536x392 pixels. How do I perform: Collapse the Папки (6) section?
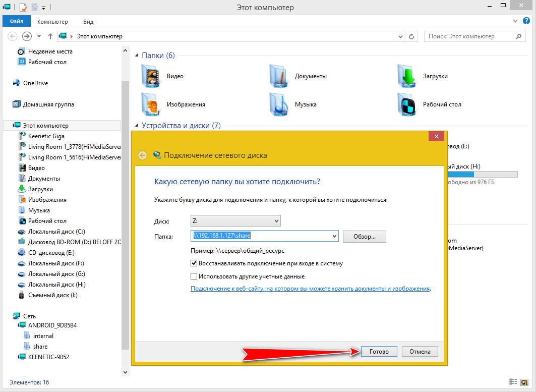pos(137,55)
